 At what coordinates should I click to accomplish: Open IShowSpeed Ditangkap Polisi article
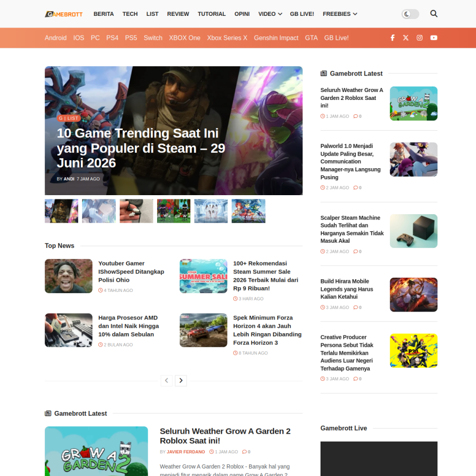point(131,271)
